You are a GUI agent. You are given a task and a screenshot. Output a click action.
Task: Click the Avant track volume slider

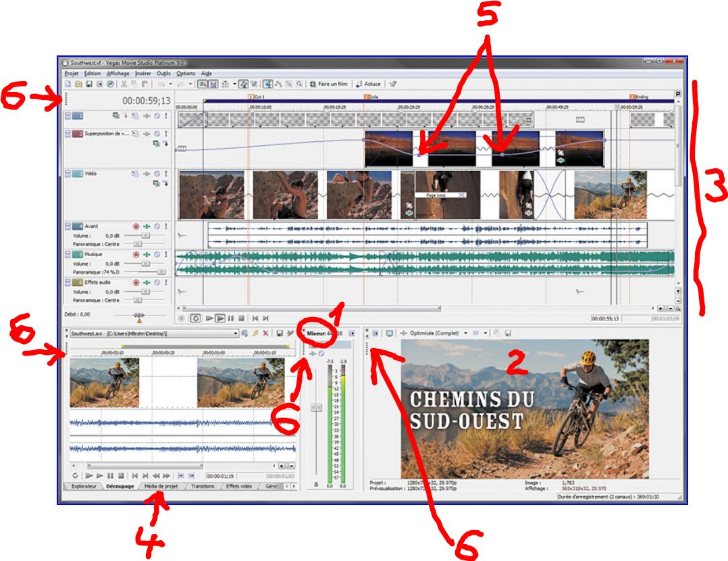coord(145,236)
